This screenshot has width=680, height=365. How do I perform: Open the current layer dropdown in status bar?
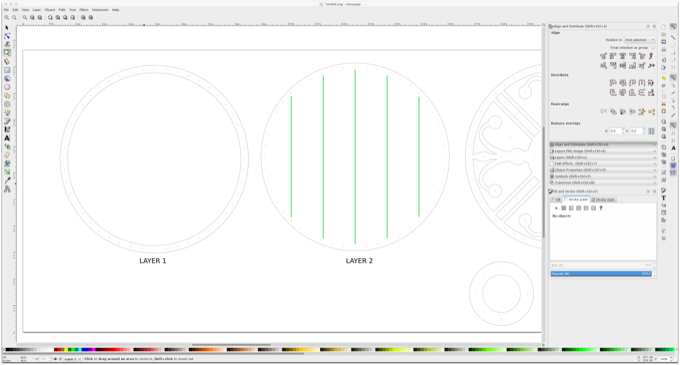pos(72,359)
